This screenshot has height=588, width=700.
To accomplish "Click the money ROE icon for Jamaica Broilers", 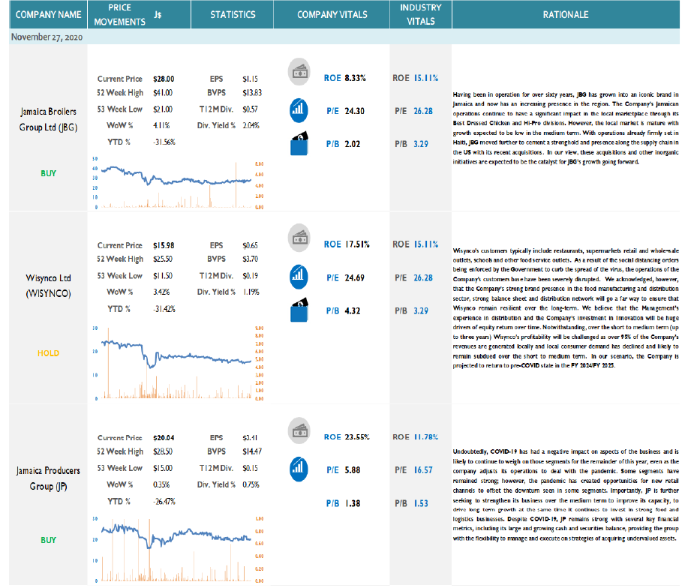I will 299,72.
